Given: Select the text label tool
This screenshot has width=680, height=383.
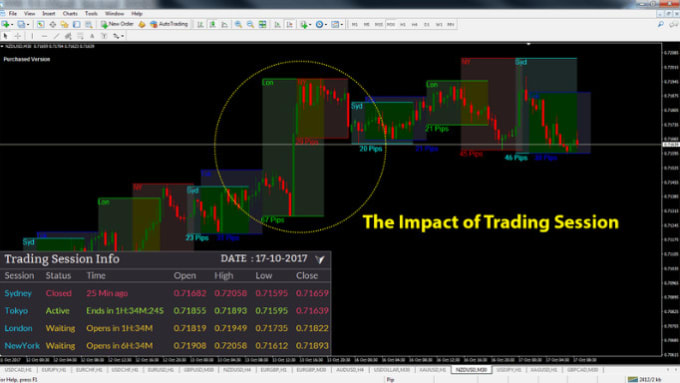Looking at the screenshot, I should pos(104,36).
